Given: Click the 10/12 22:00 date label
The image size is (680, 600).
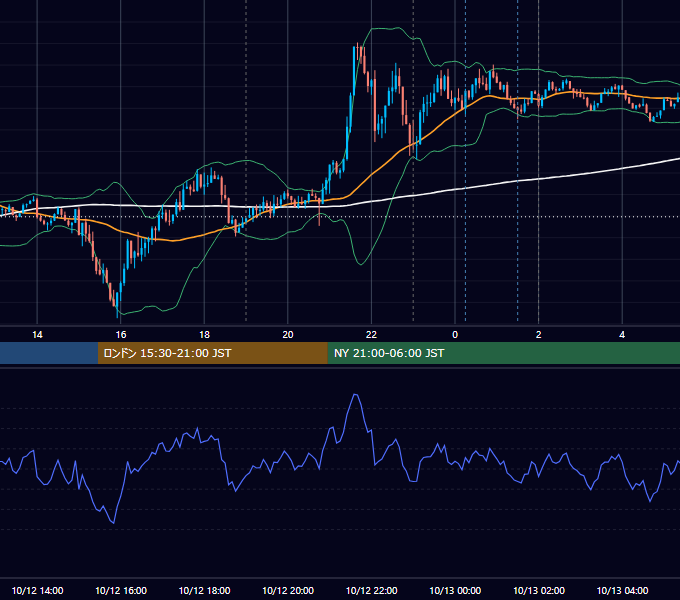Looking at the screenshot, I should [x=371, y=590].
